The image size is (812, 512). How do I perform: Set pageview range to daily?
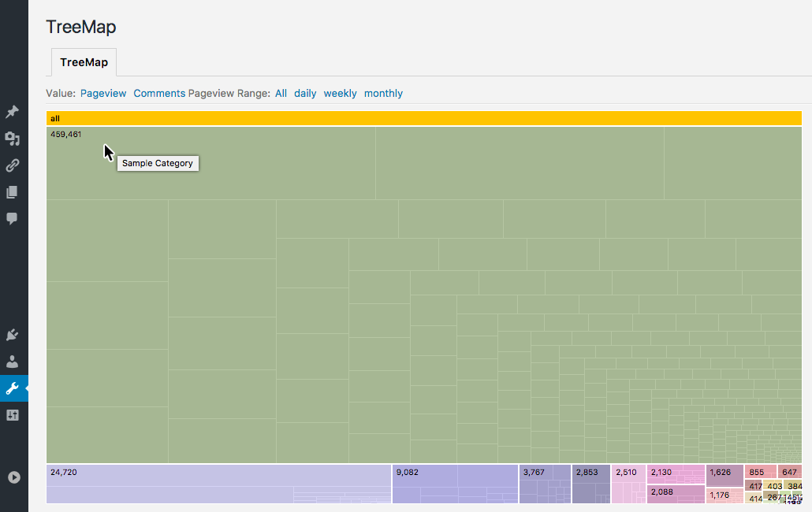(x=305, y=93)
